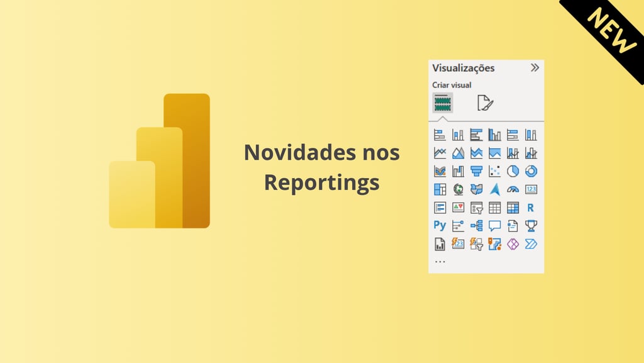This screenshot has height=363, width=644.
Task: Add a Python (Py) visual
Action: click(x=440, y=226)
